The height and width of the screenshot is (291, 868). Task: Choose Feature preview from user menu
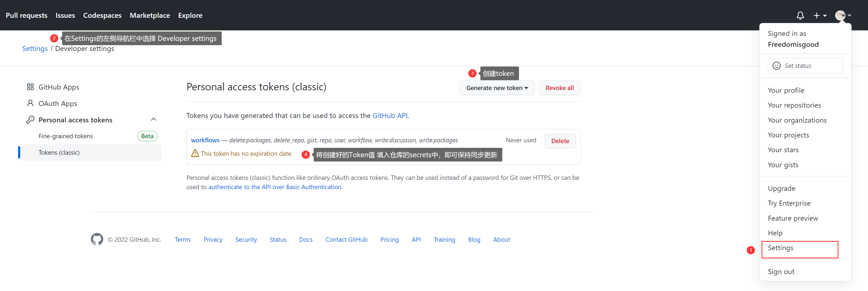793,218
